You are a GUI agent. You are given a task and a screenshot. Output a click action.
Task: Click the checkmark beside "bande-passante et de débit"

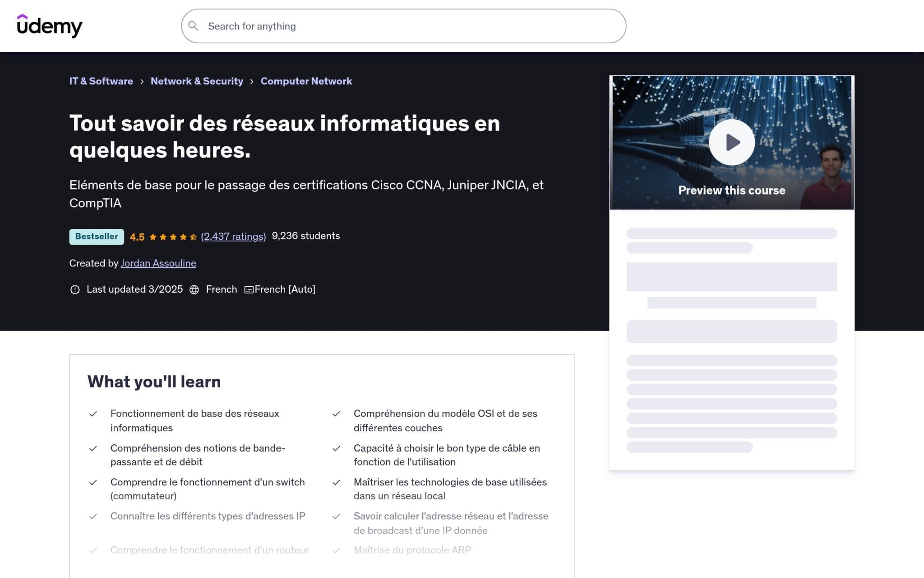pyautogui.click(x=93, y=448)
